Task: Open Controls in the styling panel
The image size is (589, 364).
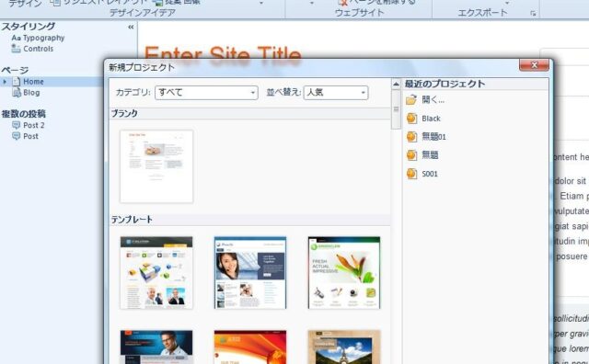Action: coord(39,49)
